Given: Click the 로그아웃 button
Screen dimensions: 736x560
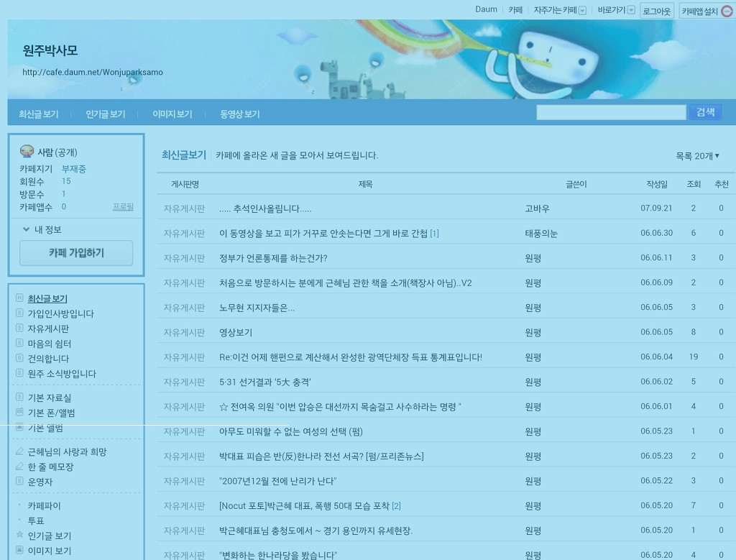Looking at the screenshot, I should tap(657, 11).
